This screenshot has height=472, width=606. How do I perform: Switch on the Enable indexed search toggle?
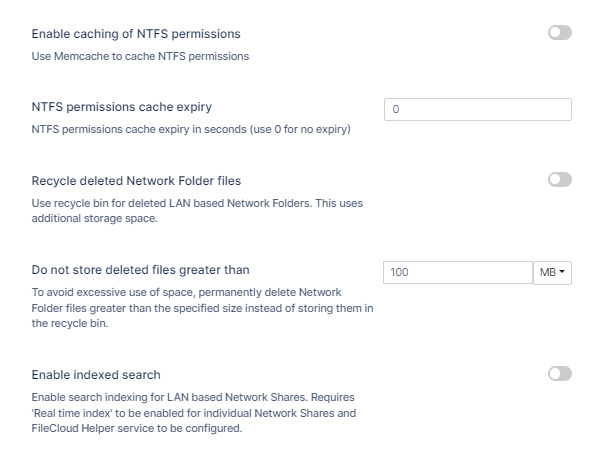click(x=559, y=374)
